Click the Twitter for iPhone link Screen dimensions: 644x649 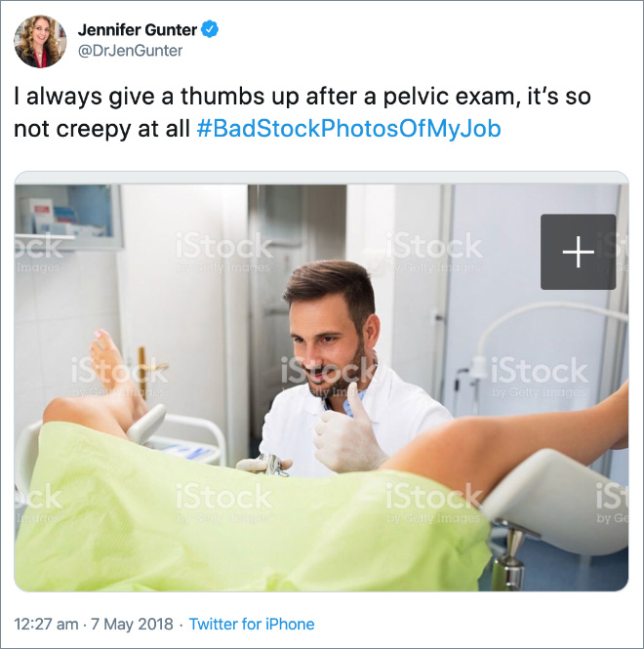pos(252,624)
